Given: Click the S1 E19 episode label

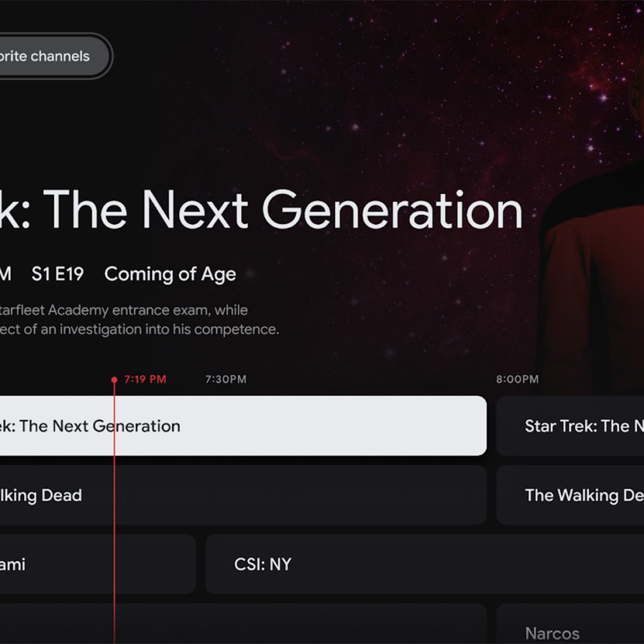Looking at the screenshot, I should click(57, 274).
